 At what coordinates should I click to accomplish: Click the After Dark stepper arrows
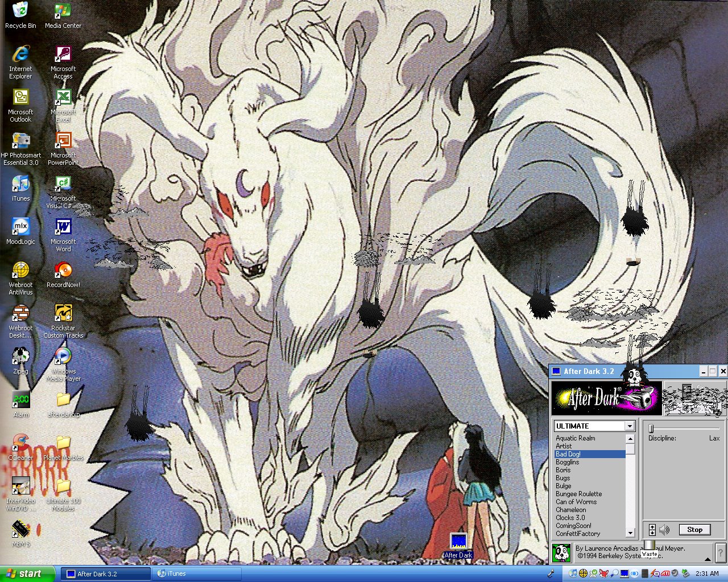pos(652,530)
